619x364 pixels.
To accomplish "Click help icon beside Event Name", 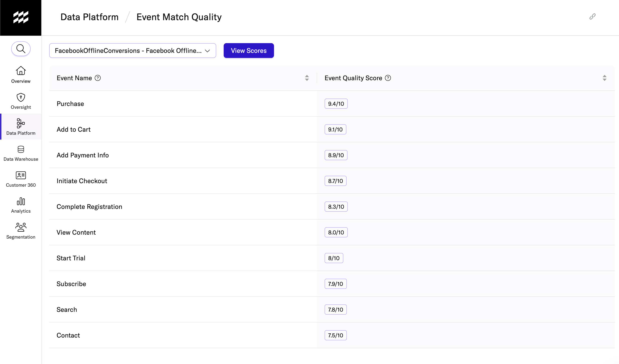I will point(98,78).
